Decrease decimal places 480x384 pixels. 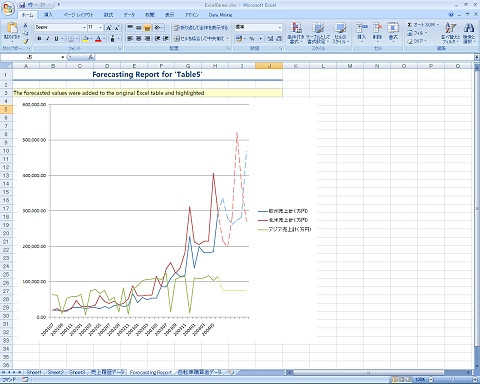(x=279, y=39)
